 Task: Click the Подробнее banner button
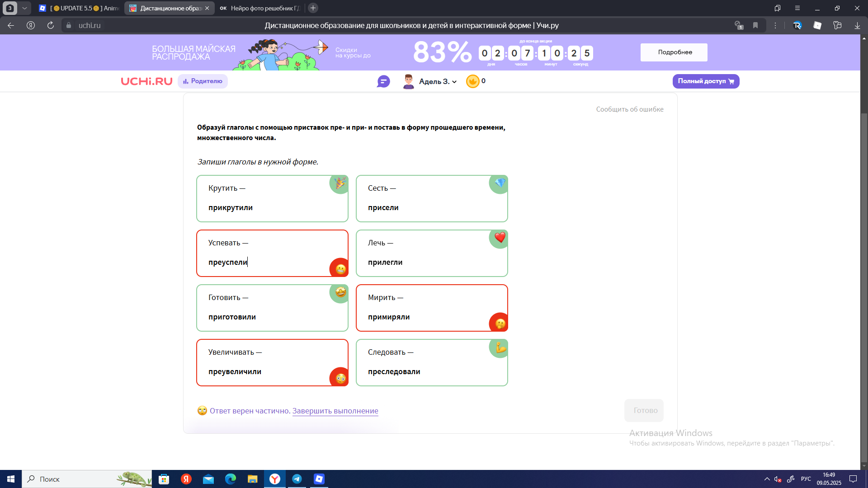click(674, 52)
